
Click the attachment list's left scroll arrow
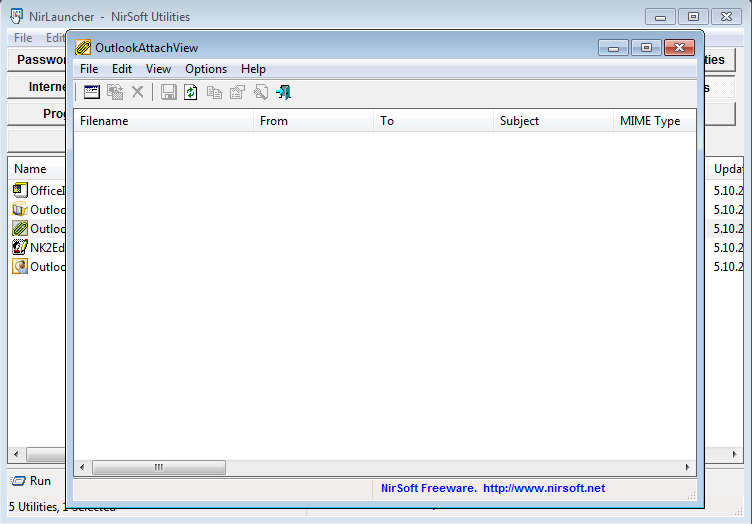coord(82,467)
